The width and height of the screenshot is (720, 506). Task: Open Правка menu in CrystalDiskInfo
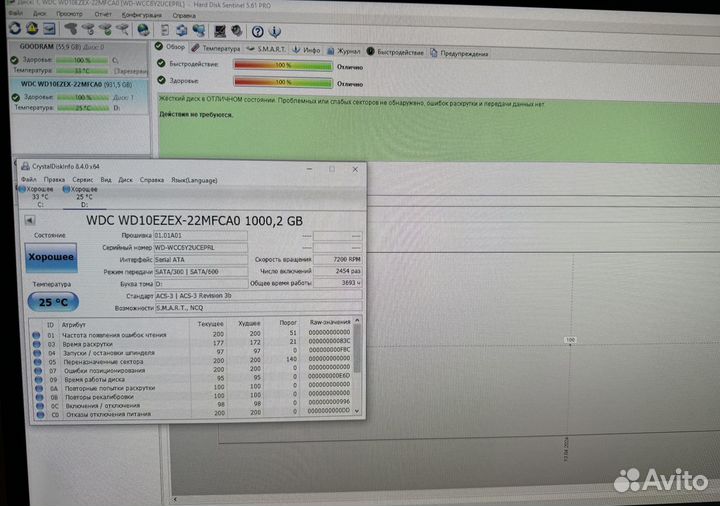(x=54, y=180)
